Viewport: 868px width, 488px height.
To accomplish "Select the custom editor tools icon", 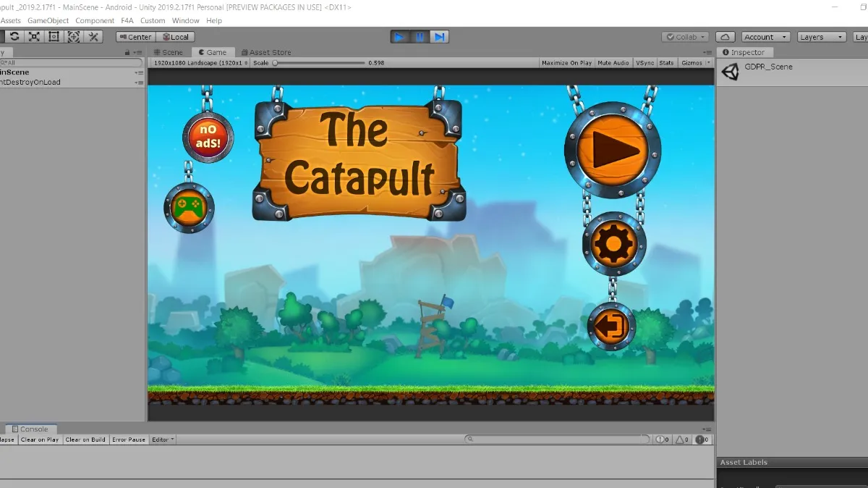I will point(93,36).
